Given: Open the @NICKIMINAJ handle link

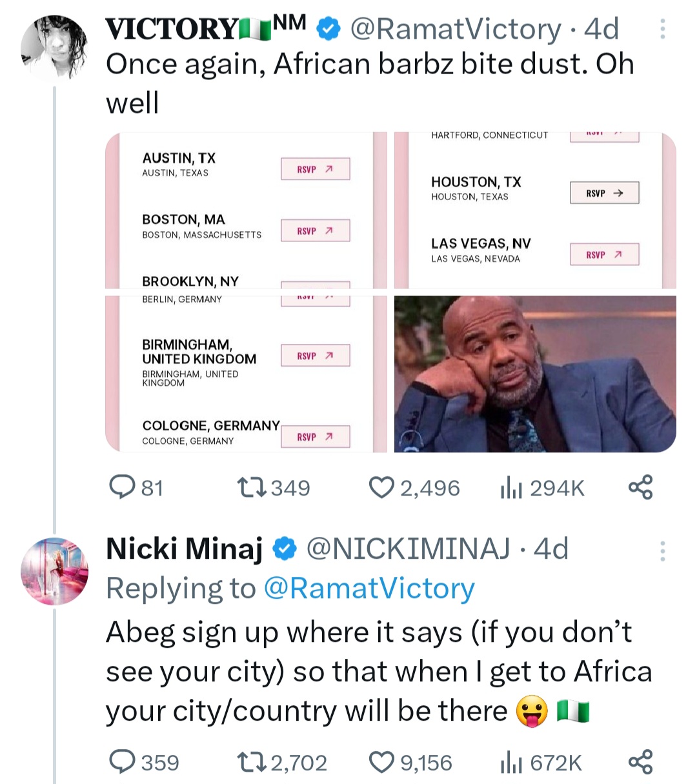Looking at the screenshot, I should pyautogui.click(x=408, y=549).
